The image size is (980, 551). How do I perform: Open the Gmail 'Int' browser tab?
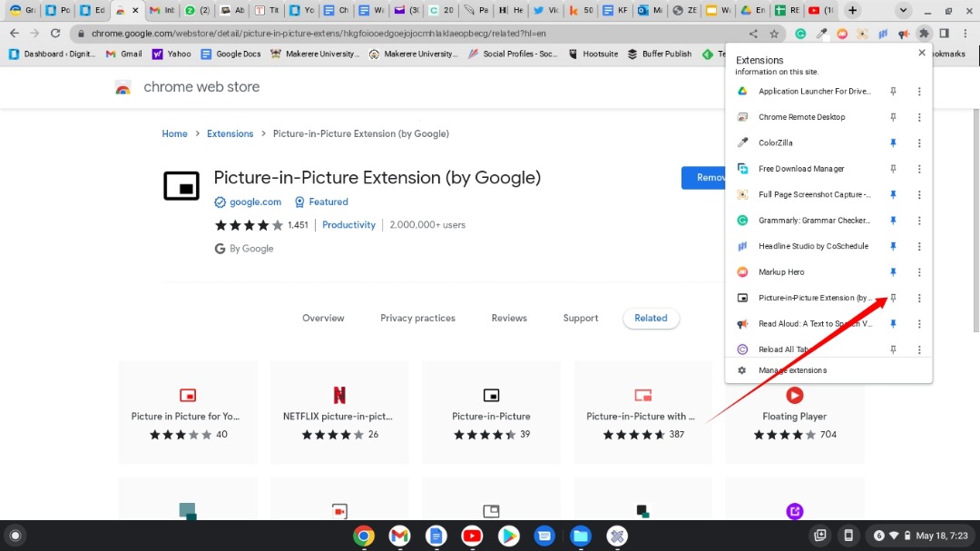[162, 10]
